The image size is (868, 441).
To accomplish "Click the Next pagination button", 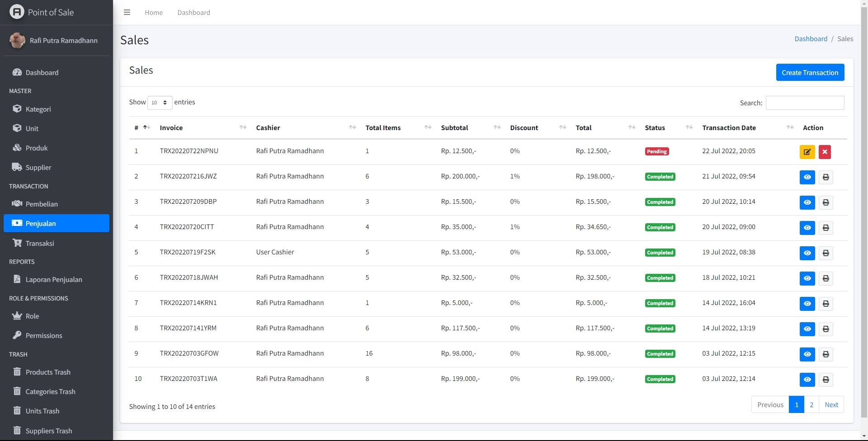I will [x=831, y=404].
